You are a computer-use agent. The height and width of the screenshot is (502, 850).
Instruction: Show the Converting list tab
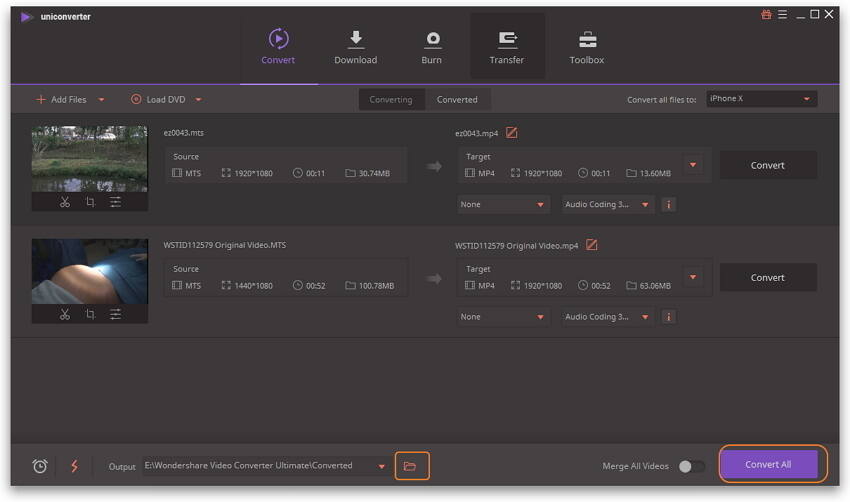pyautogui.click(x=391, y=100)
